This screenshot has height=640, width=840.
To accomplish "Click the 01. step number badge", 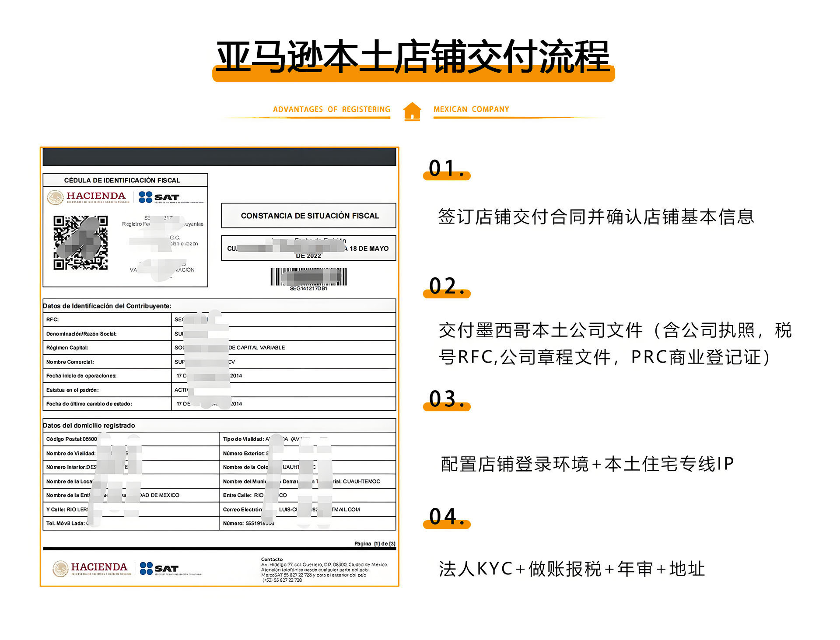I will pyautogui.click(x=446, y=169).
